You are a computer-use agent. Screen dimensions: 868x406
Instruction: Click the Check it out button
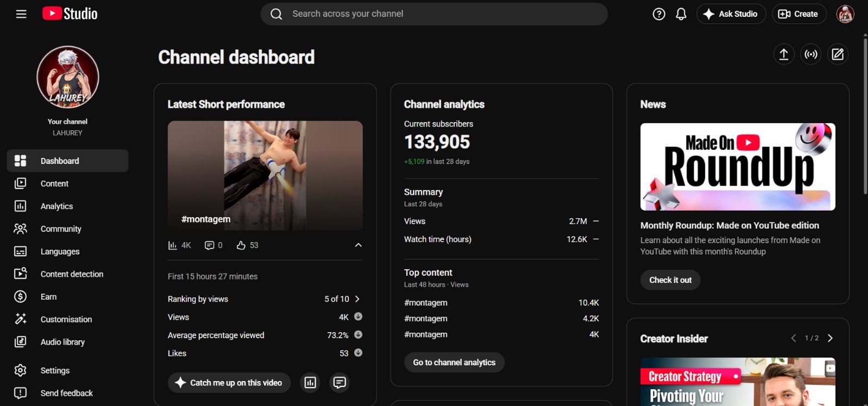click(671, 280)
